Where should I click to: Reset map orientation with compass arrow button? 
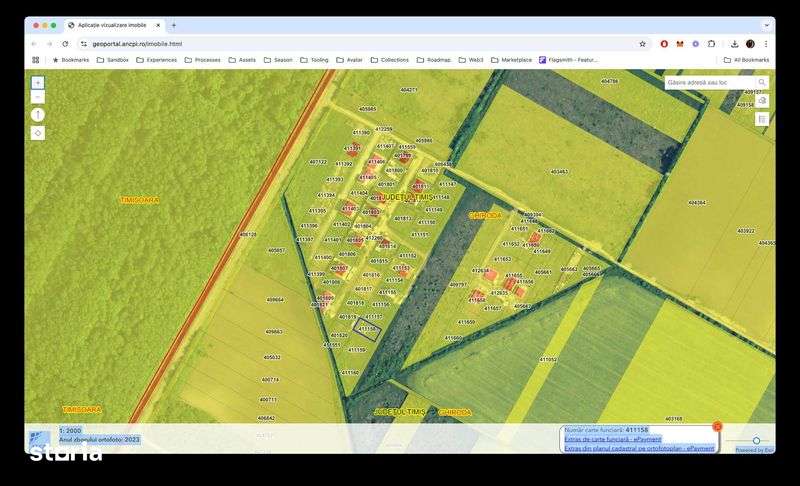coord(38,115)
